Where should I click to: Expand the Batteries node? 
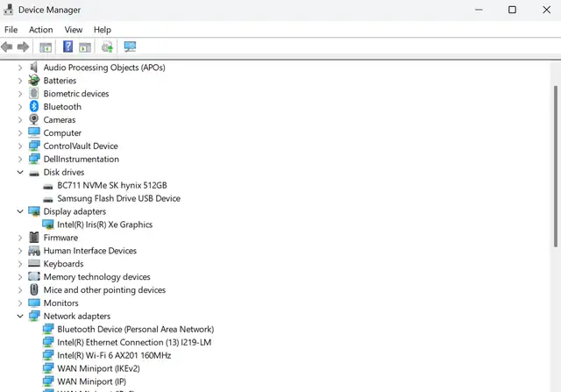pos(20,81)
